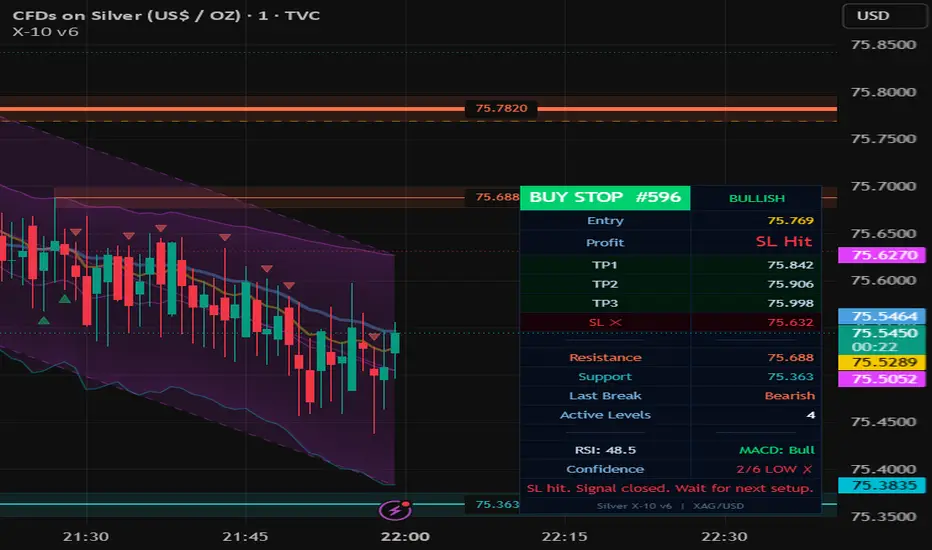Click the BUY STOP #596 header
Screen dimensions: 932x550
point(605,197)
